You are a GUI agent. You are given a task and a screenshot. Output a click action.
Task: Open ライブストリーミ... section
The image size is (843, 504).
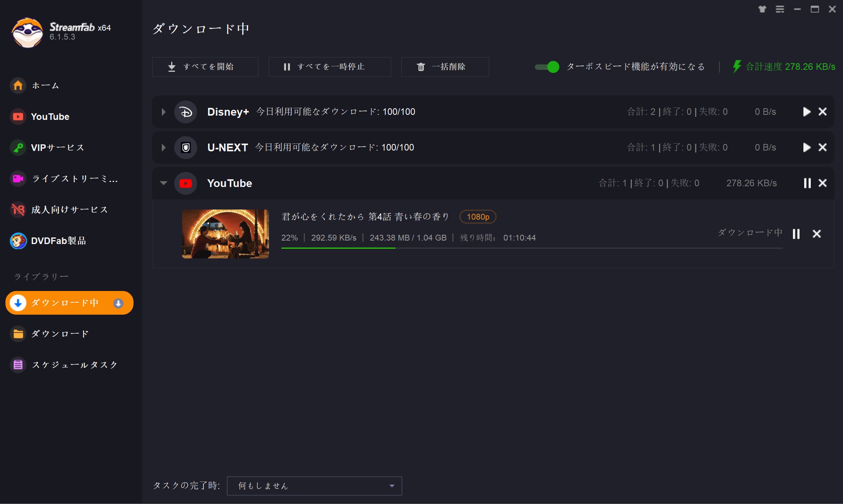64,178
